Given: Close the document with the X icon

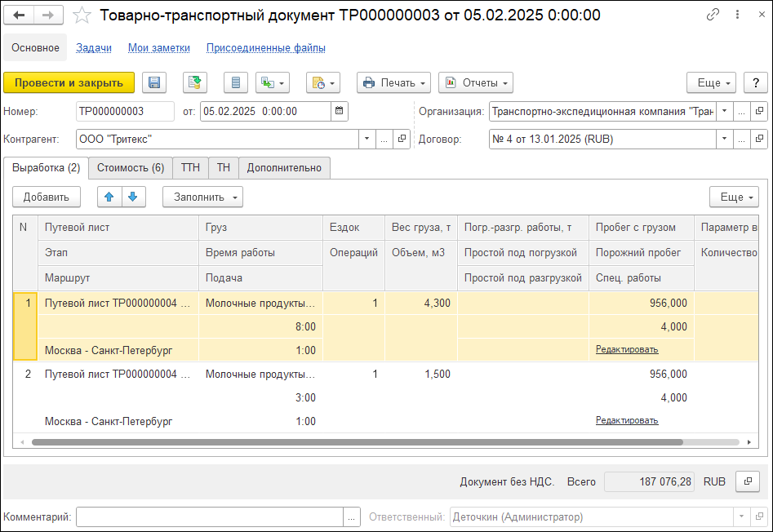Looking at the screenshot, I should tap(762, 15).
